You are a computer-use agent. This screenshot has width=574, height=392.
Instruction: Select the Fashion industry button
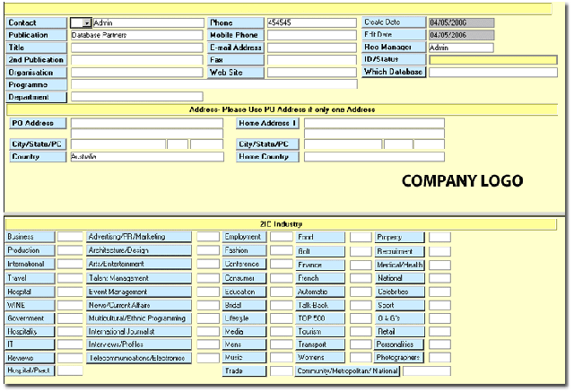click(244, 250)
